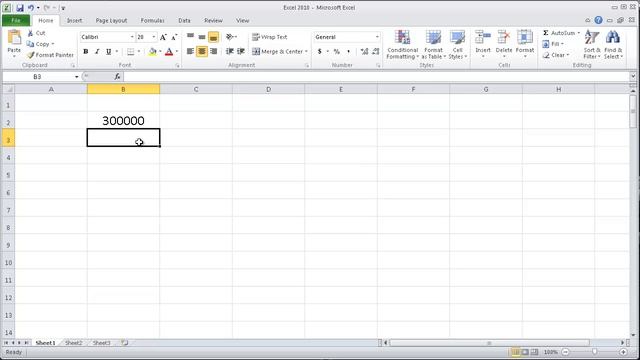
Task: Select cell B2 containing 300000
Action: (x=123, y=120)
